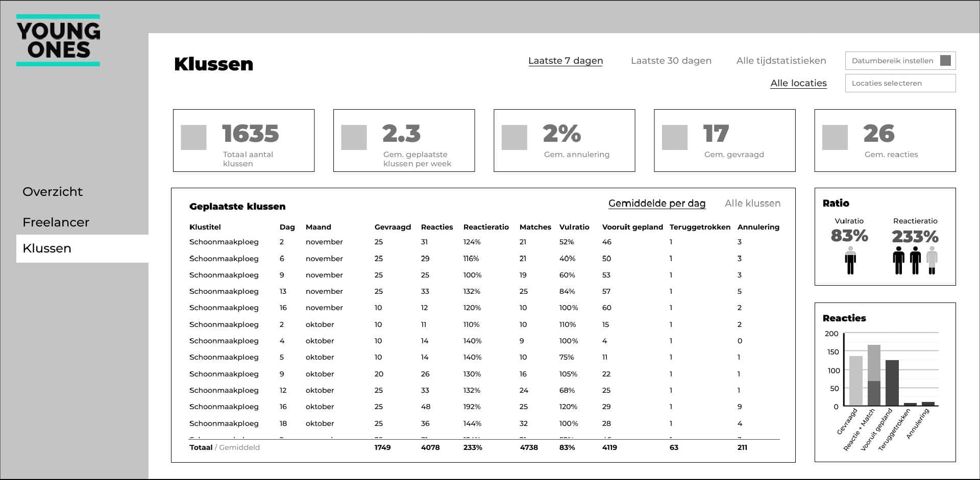980x480 pixels.
Task: Open the Freelancer page in sidebar
Action: pyautogui.click(x=56, y=222)
